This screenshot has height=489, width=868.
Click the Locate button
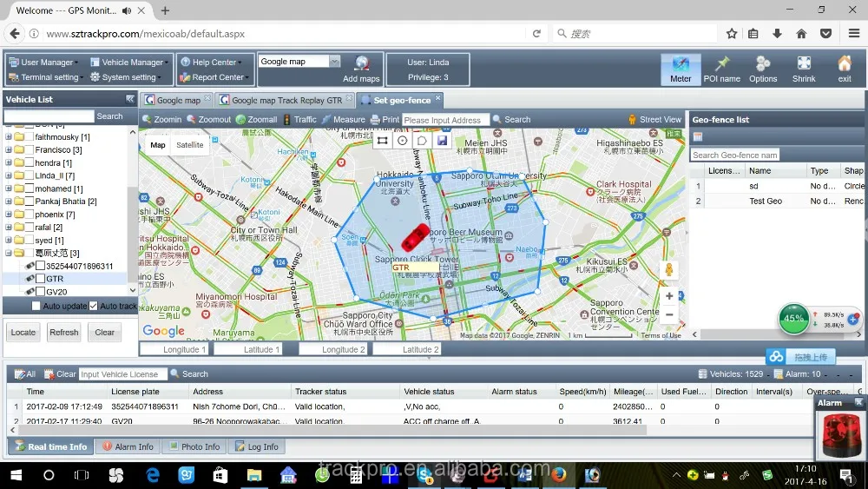point(23,333)
